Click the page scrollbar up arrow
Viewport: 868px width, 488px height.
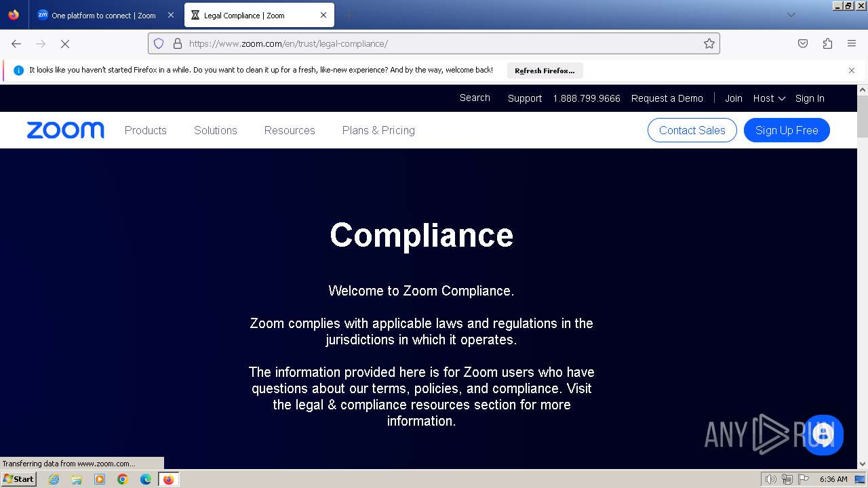[863, 89]
